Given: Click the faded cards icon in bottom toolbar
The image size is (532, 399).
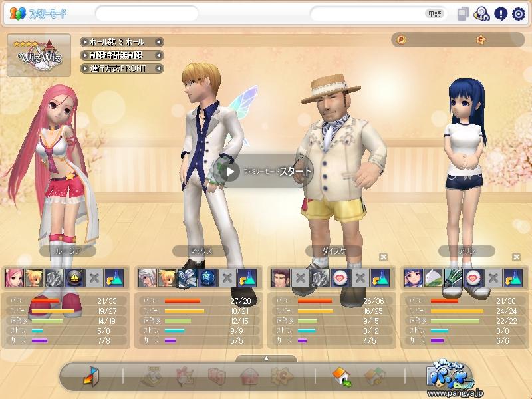Looking at the screenshot, I should pos(217,376).
